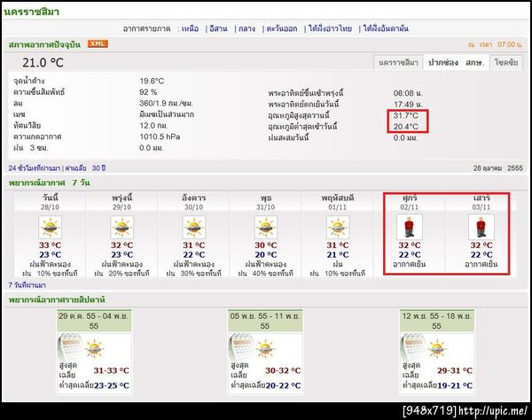Switch to the ปากช่อง สกษ. station tab
Image resolution: width=532 pixels, height=420 pixels.
coord(456,62)
